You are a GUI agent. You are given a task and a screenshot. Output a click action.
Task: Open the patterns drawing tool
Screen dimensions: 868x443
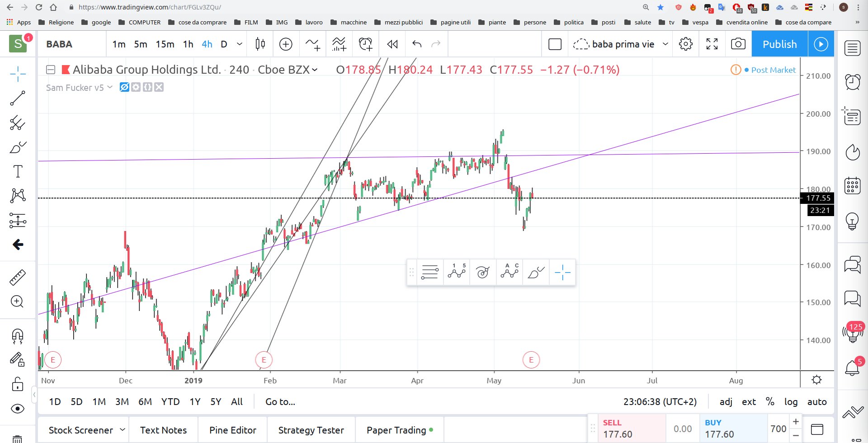18,196
